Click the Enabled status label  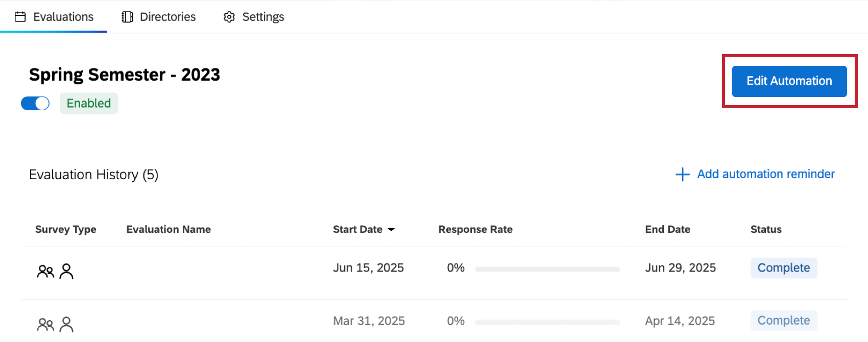(x=88, y=103)
